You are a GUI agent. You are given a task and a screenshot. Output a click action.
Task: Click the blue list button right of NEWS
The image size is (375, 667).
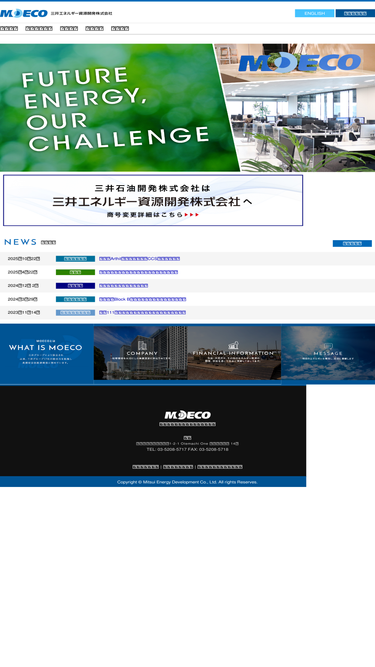(352, 243)
